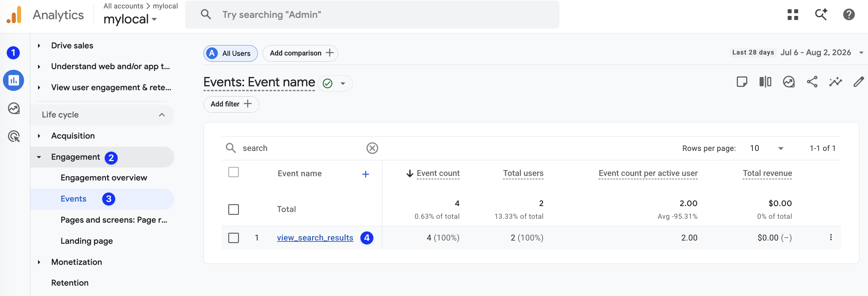Click the magnifier icon in the top search bar
This screenshot has width=868, height=296.
pyautogui.click(x=205, y=15)
